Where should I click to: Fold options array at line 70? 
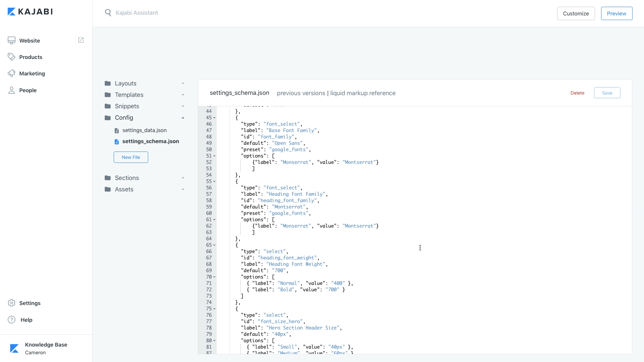tap(214, 277)
